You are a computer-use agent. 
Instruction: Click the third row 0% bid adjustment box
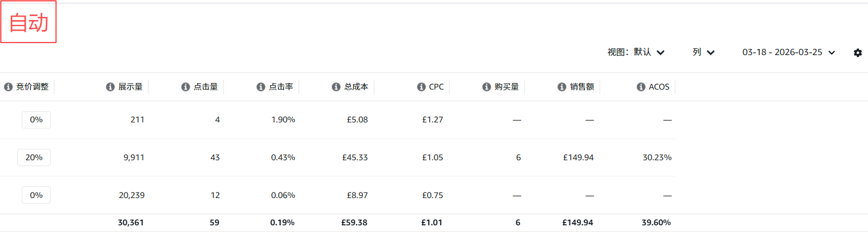[x=36, y=195]
